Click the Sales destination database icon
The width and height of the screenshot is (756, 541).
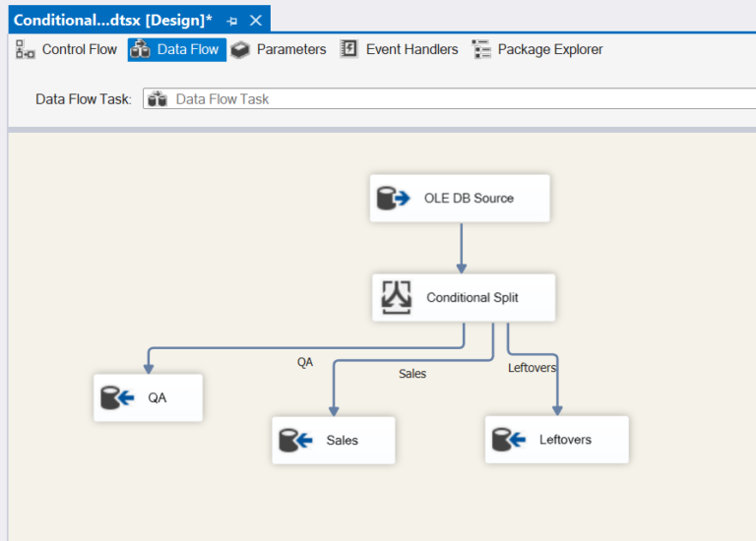(x=295, y=441)
